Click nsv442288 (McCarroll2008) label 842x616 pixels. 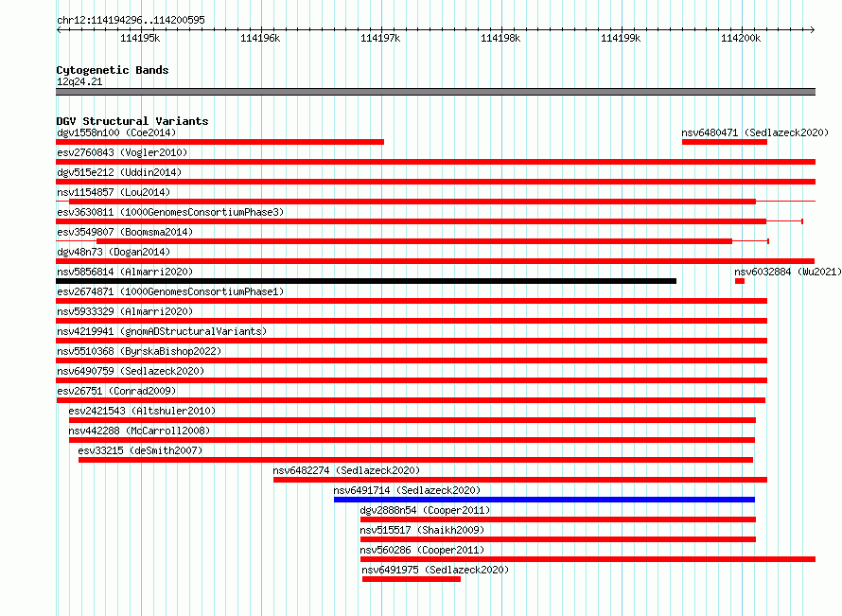click(139, 431)
